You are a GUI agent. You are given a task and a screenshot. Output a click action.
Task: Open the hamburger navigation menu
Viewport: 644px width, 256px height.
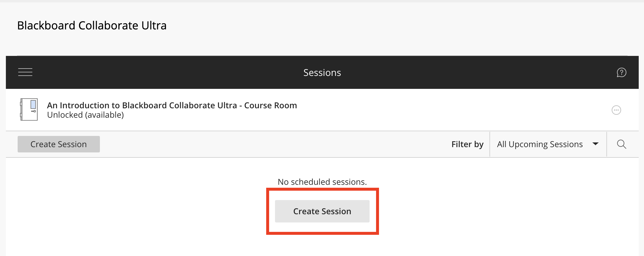point(25,72)
